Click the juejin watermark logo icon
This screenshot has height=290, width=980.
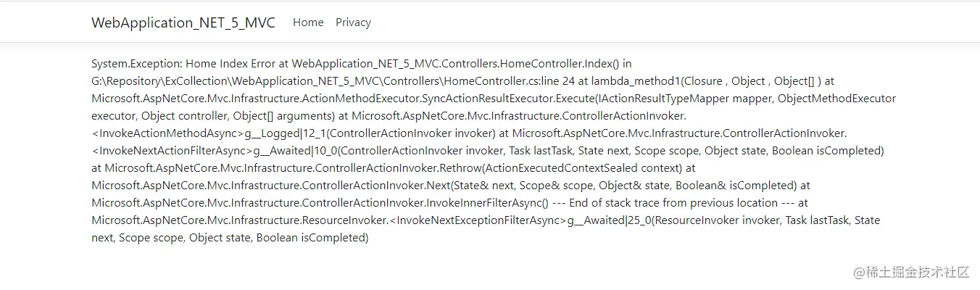[860, 273]
